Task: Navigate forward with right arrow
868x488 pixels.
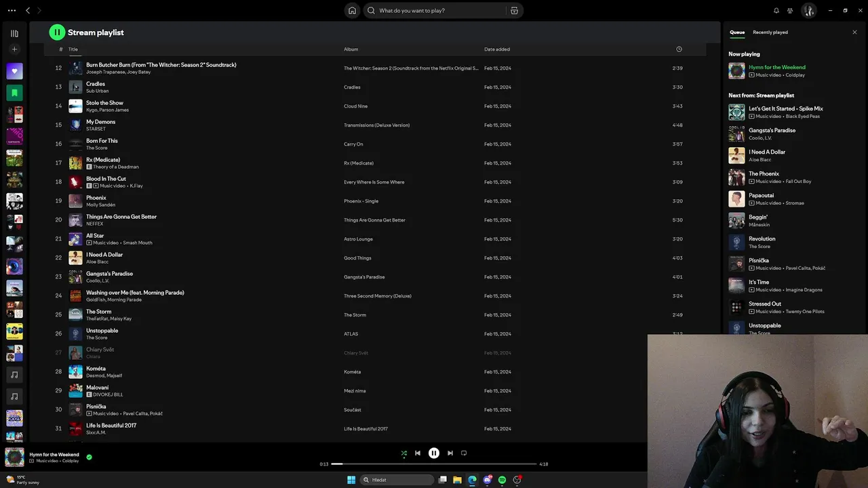Action: (39, 11)
